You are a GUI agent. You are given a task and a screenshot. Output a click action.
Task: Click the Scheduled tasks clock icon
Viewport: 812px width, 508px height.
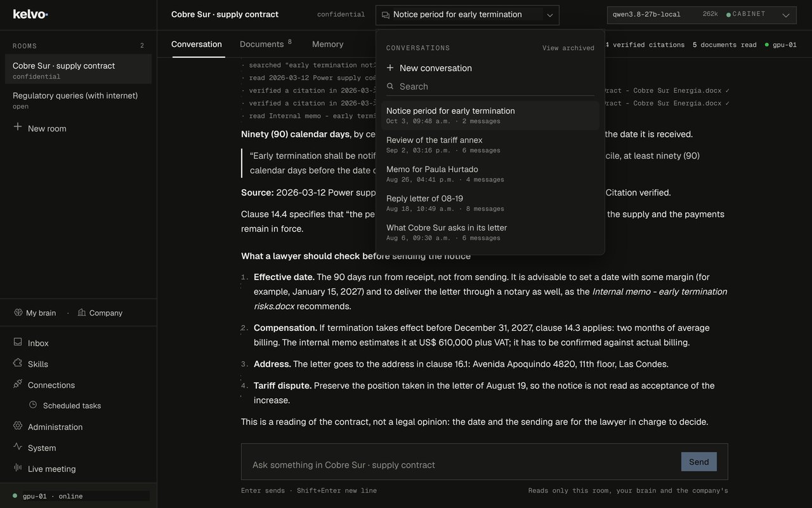click(33, 404)
